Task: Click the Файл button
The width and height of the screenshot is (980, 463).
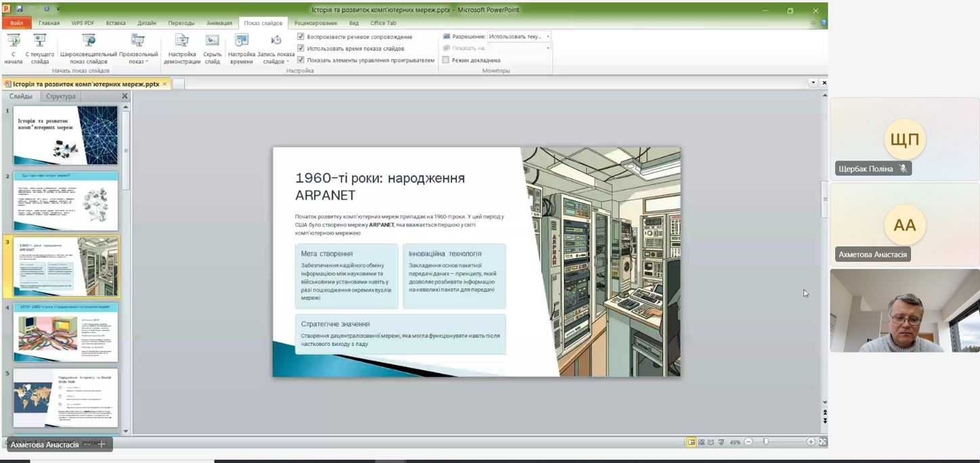Action: click(x=16, y=23)
